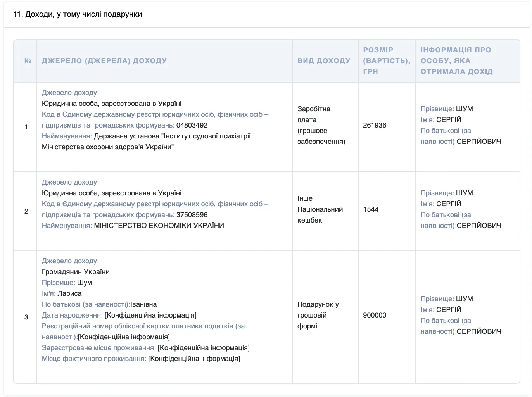Click the "Джерело (джерела) доходу" column header
The width and height of the screenshot is (532, 397).
point(104,61)
